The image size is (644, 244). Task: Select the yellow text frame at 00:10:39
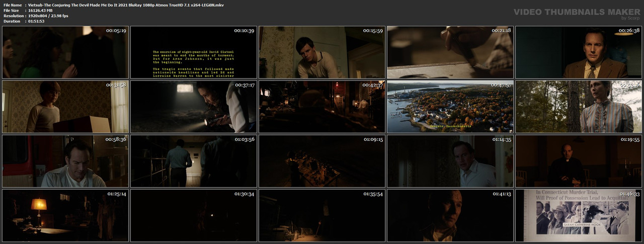[194, 52]
